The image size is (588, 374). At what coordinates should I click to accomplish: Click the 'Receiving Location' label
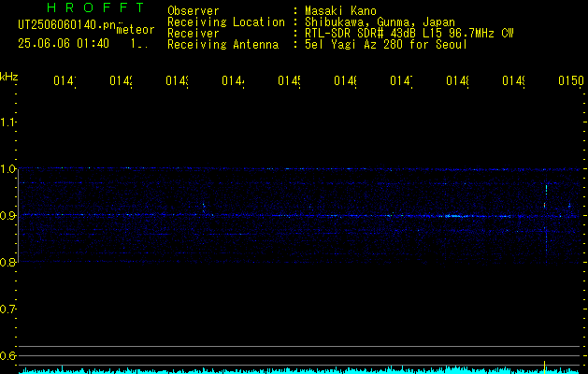226,22
